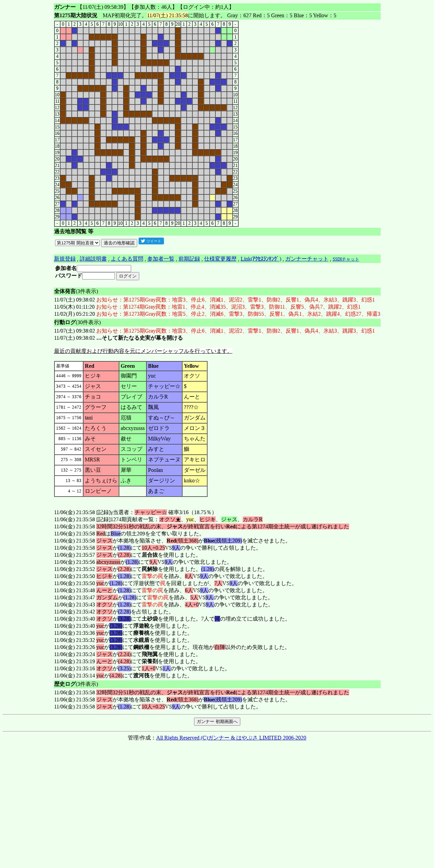Screen dimensions: 434x868
Task: Click the 全体発言 section header
Action: pos(217,291)
